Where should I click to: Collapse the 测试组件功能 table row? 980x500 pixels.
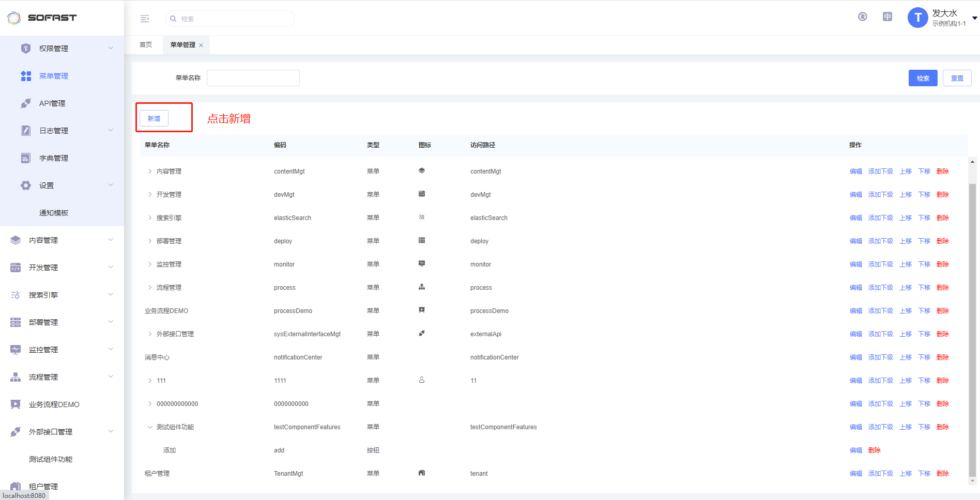click(150, 427)
